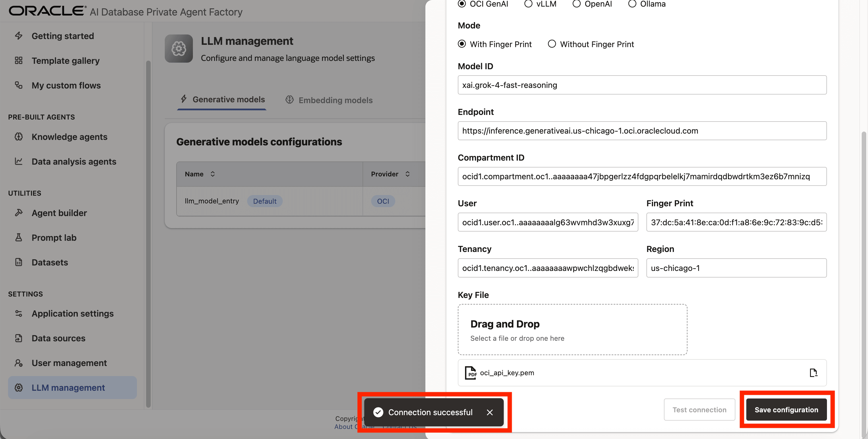Dismiss the Connection successful notification
The height and width of the screenshot is (439, 868).
tap(490, 412)
